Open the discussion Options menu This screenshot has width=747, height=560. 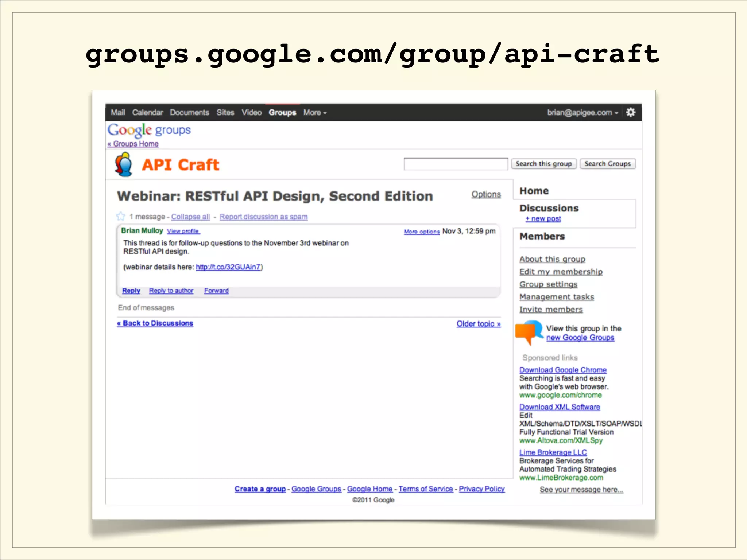click(x=486, y=194)
